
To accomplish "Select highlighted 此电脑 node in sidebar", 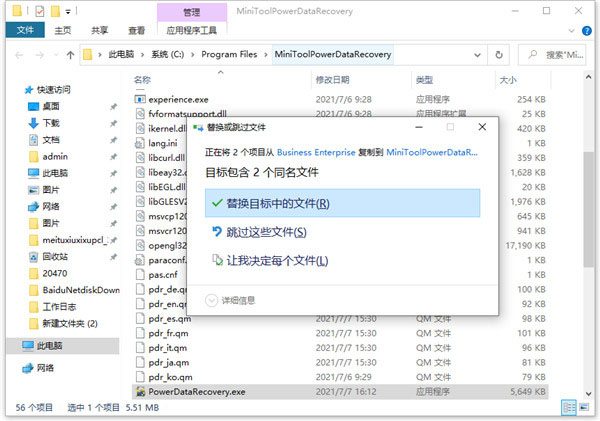I will 63,346.
